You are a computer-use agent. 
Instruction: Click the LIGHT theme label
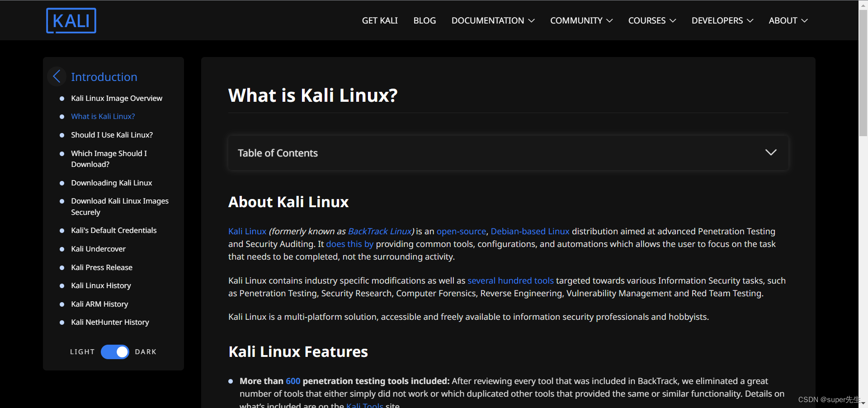click(x=82, y=351)
